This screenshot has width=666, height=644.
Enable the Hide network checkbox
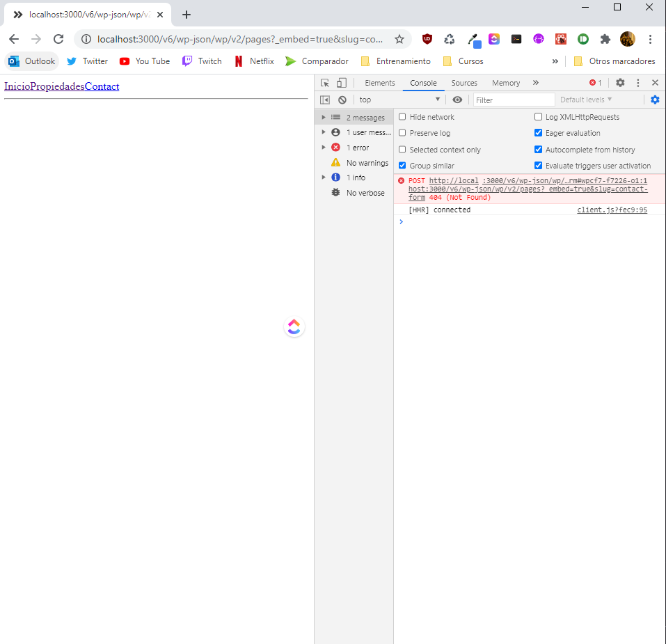(x=402, y=117)
